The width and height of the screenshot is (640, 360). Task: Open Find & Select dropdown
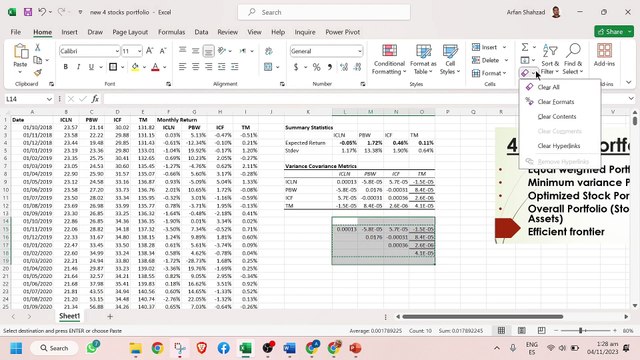(573, 60)
